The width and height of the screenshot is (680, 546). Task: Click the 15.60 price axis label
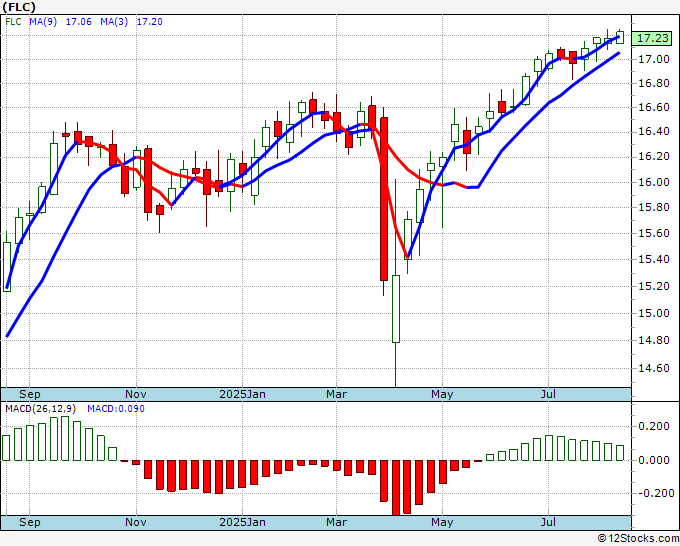[654, 233]
